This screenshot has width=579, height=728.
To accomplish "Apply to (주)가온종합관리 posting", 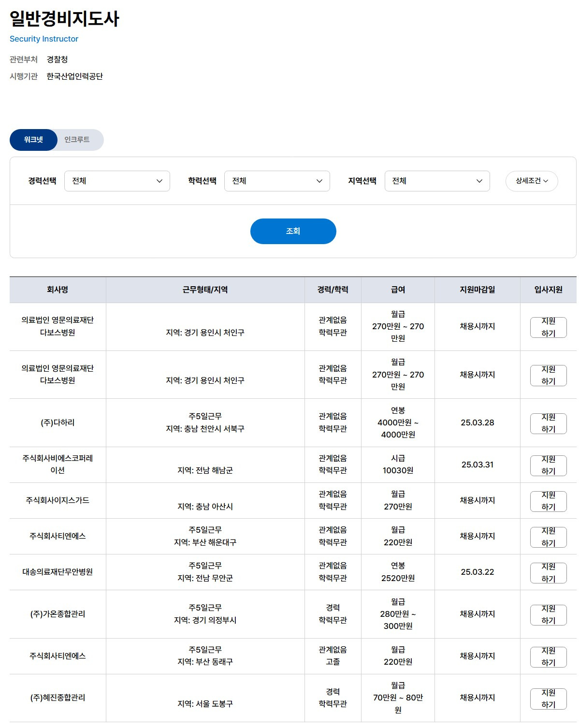I will [x=548, y=614].
